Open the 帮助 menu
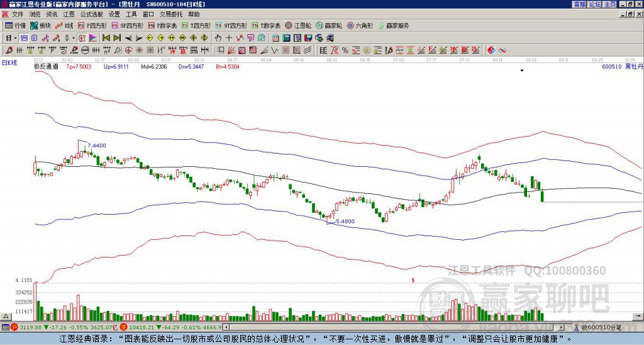 (194, 14)
